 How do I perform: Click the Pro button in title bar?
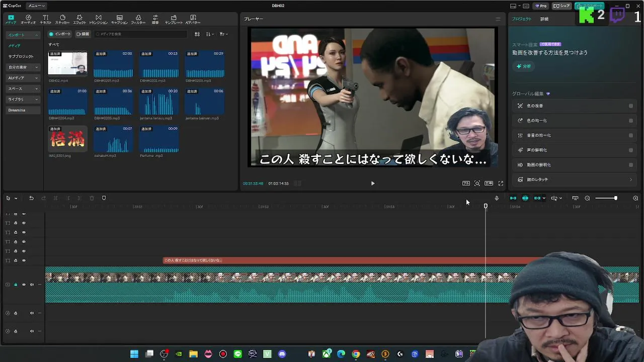[x=541, y=6]
